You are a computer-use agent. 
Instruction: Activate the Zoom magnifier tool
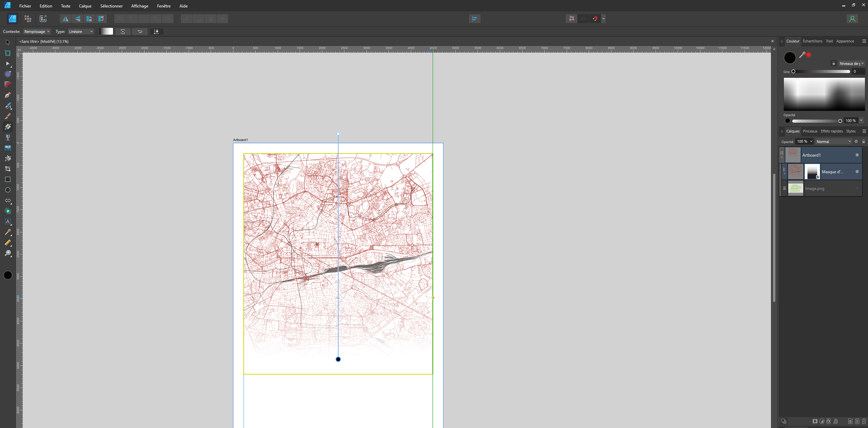pyautogui.click(x=7, y=253)
